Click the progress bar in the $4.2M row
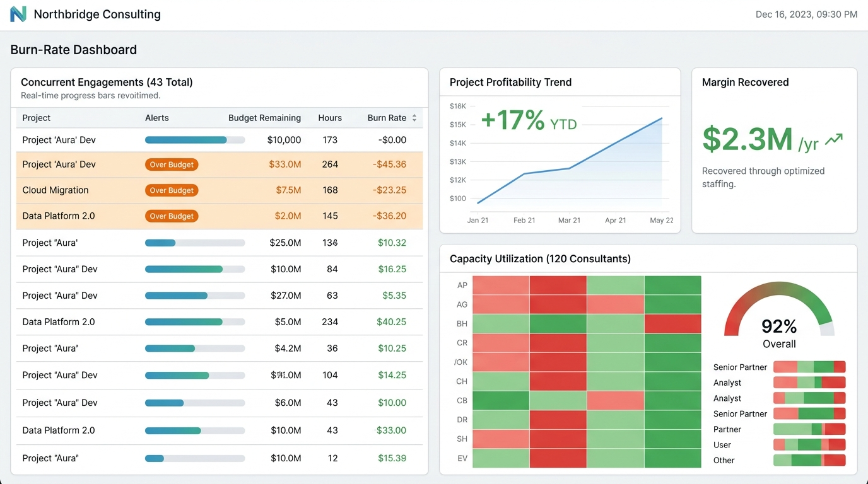 click(195, 349)
